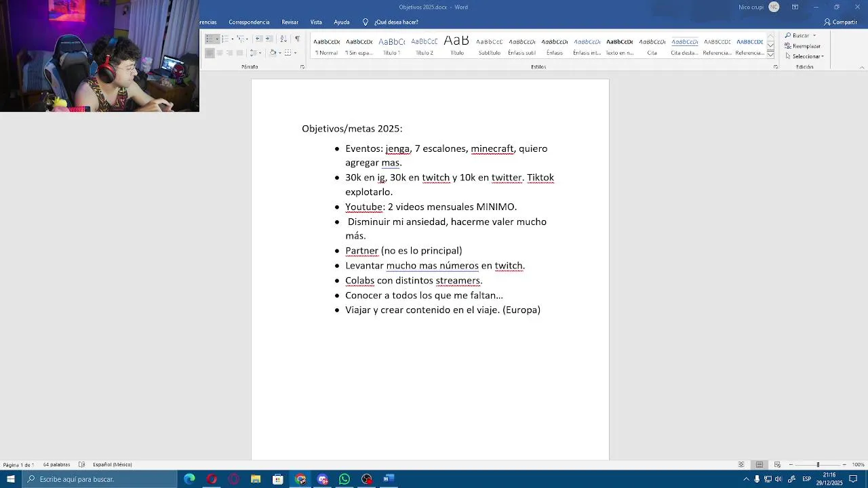
Task: Sort the selected text alphabetically
Action: pos(283,39)
